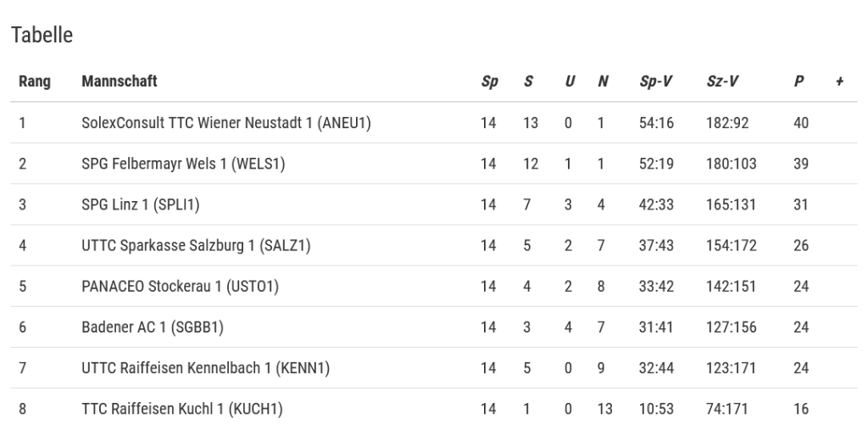Select UTTC Raiffeisen Kennelbach 1 team

point(205,367)
